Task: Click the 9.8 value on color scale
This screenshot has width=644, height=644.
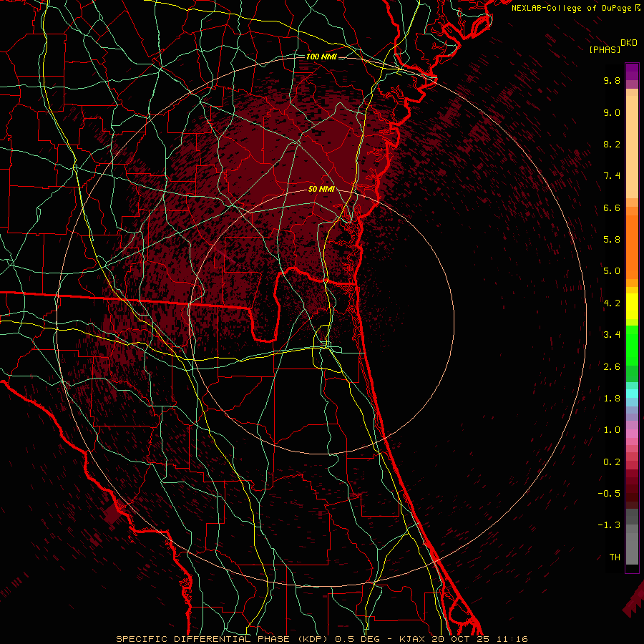Action: (612, 80)
